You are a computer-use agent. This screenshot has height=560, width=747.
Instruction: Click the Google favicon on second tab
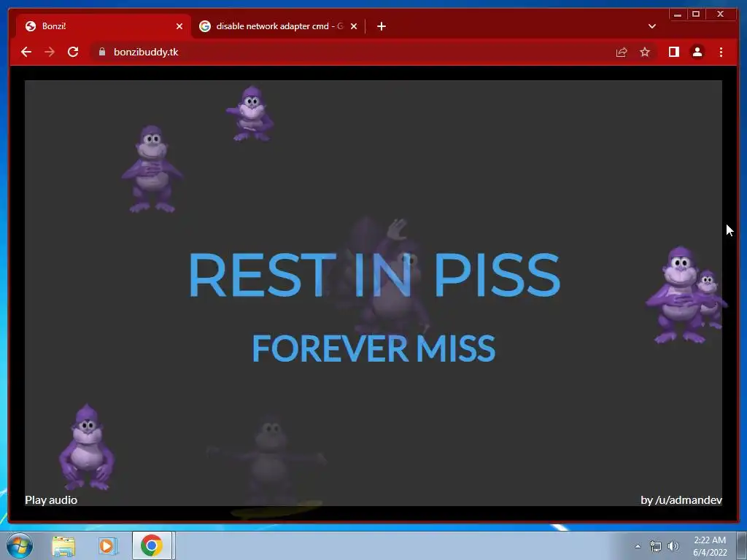pyautogui.click(x=205, y=26)
